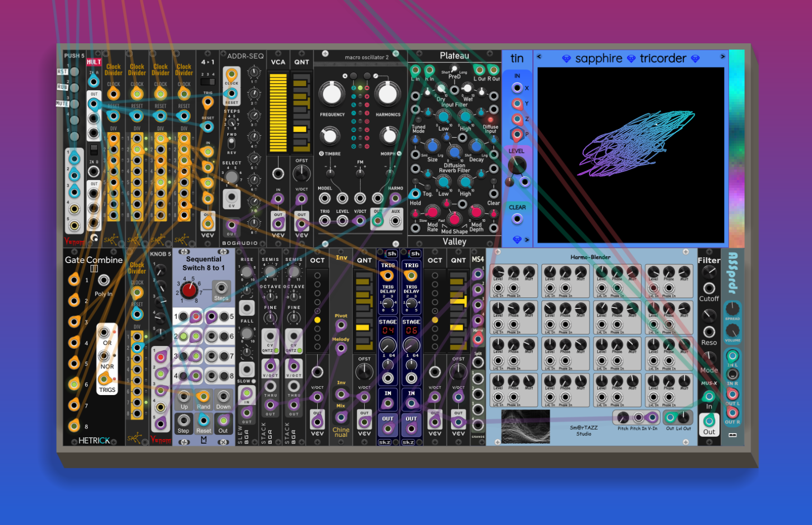Click the Plateau Decay knob
Viewport: 812px width, 525px height.
[476, 146]
